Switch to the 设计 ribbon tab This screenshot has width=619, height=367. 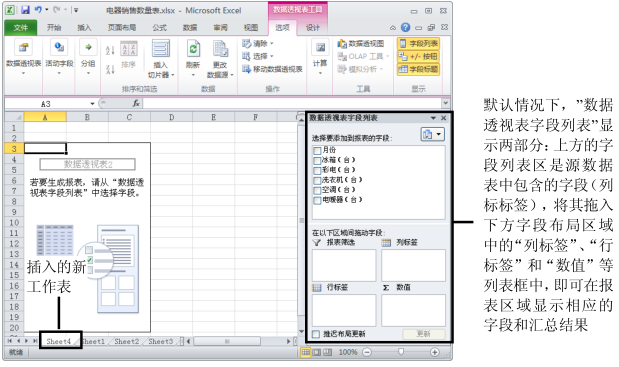[312, 27]
